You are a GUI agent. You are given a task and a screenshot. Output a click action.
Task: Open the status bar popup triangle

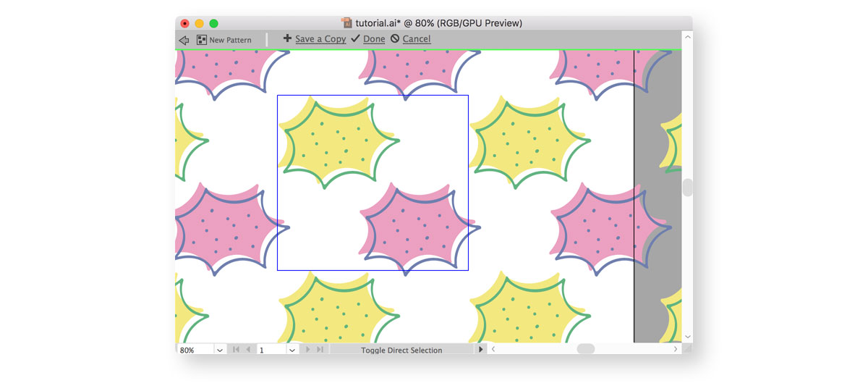tap(480, 350)
